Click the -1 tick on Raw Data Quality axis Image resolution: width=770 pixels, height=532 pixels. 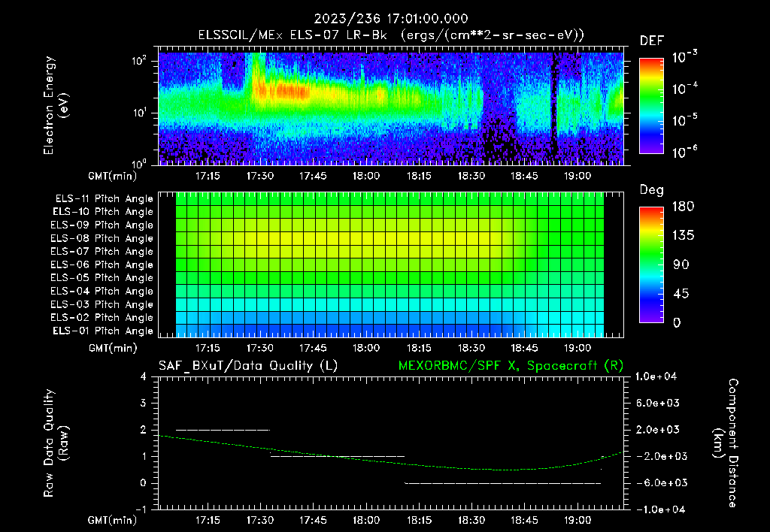click(x=141, y=510)
